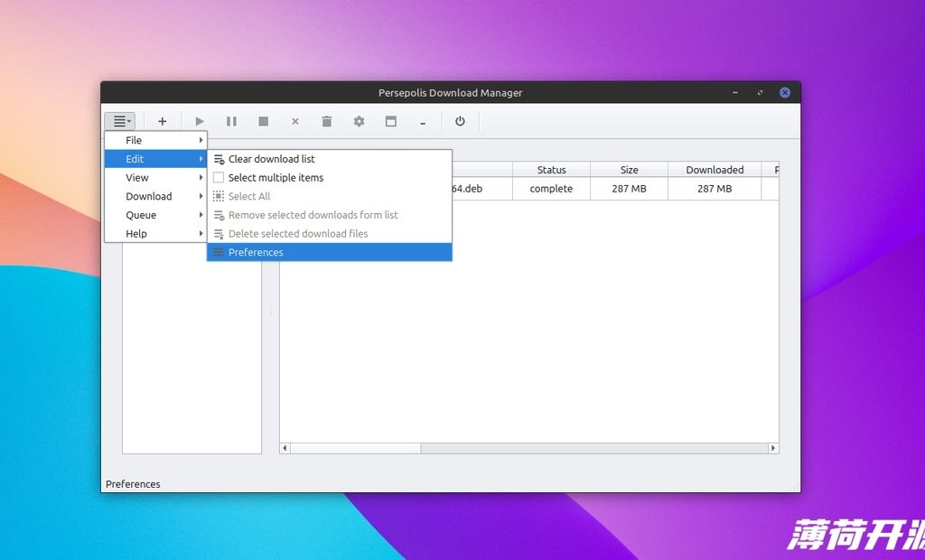Click the Size column header
Viewport: 925px width, 560px height.
629,170
